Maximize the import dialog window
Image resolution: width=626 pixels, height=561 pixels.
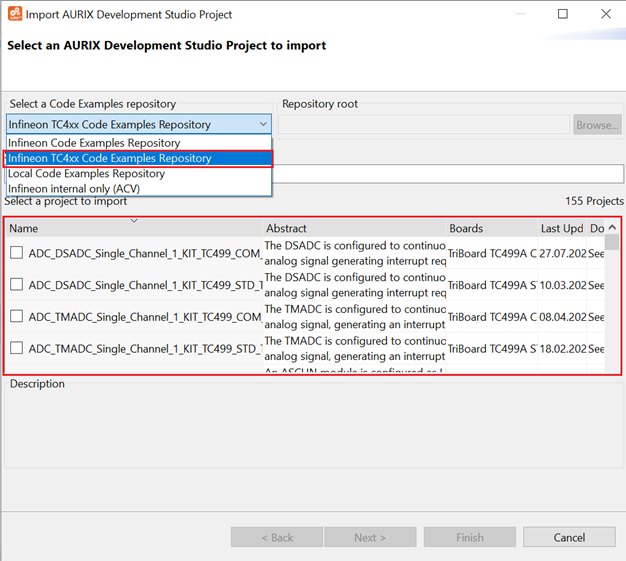pyautogui.click(x=563, y=14)
